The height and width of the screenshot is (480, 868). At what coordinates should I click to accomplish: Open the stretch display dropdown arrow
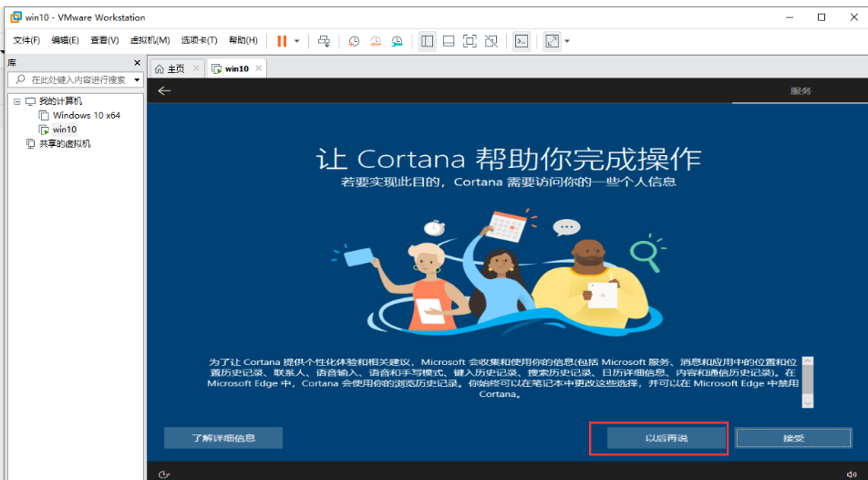[x=567, y=41]
